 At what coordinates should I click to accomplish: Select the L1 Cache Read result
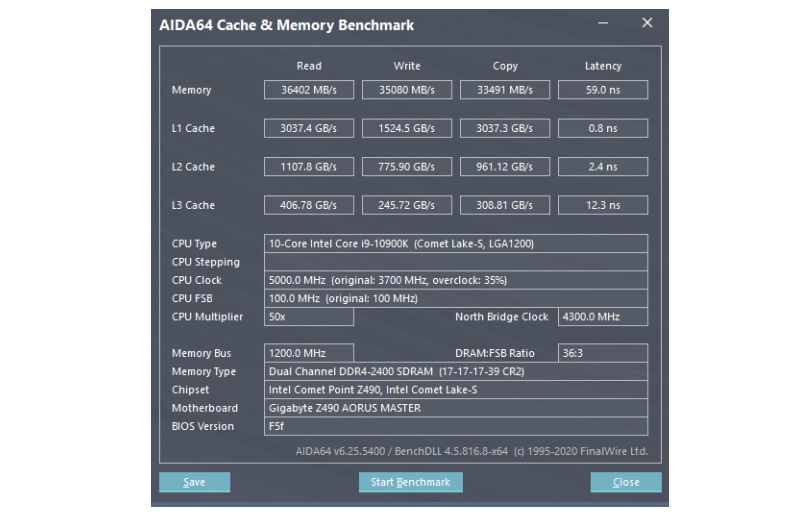[308, 128]
